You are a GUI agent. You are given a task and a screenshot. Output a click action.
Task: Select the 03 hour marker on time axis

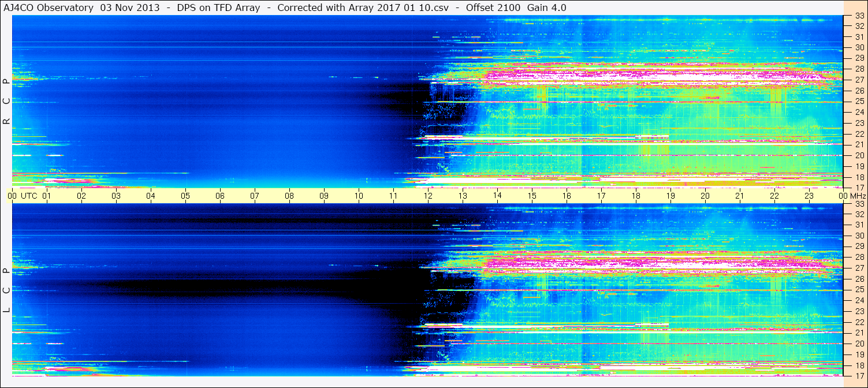click(116, 196)
